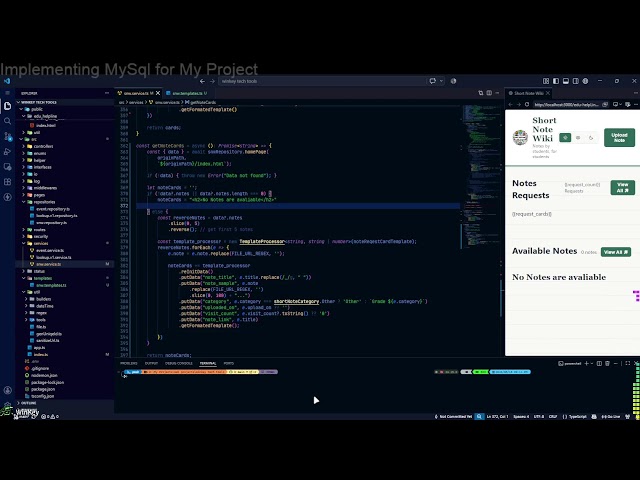The width and height of the screenshot is (640, 480).
Task: Select the Terminal panel tab
Action: click(x=208, y=363)
